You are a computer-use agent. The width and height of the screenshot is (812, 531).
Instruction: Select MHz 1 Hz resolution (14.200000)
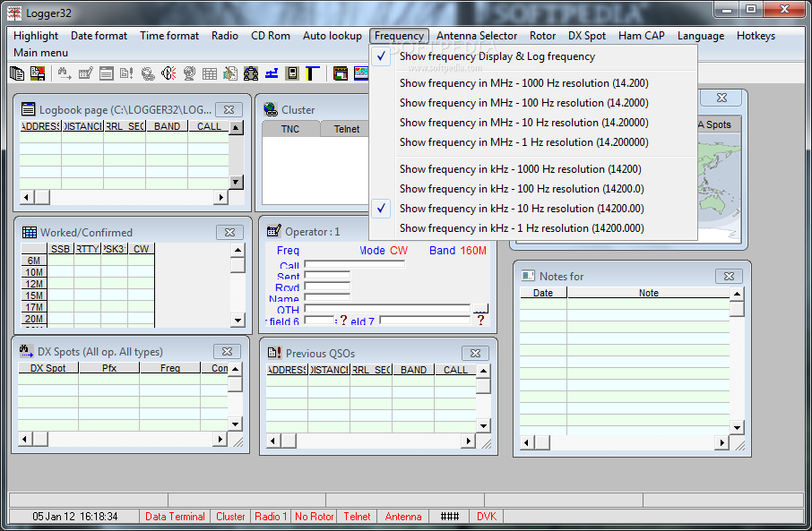pyautogui.click(x=533, y=141)
